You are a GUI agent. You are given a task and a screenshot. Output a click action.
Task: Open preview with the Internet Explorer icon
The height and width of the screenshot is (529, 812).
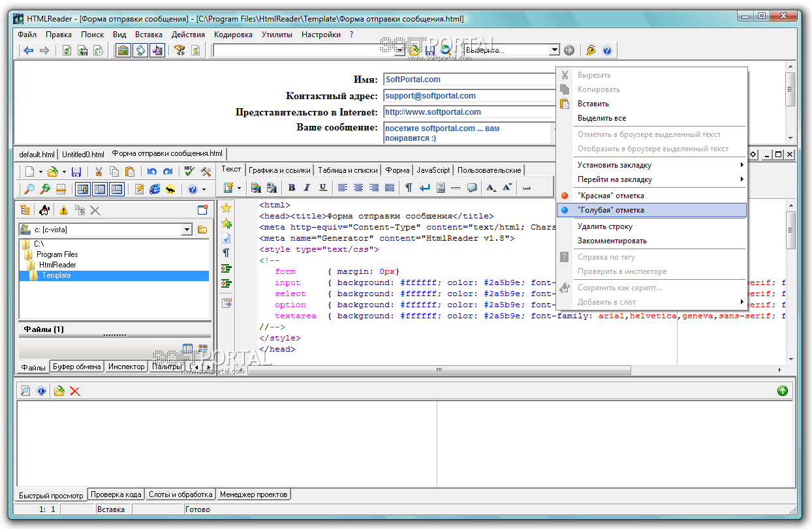[x=155, y=189]
